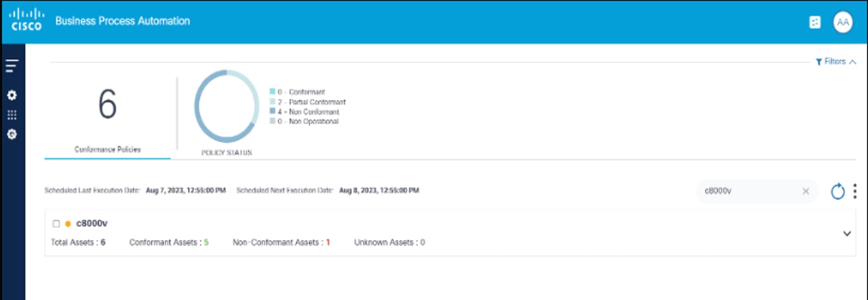The image size is (868, 300).
Task: Open the sidebar hamburger menu
Action: [12, 66]
